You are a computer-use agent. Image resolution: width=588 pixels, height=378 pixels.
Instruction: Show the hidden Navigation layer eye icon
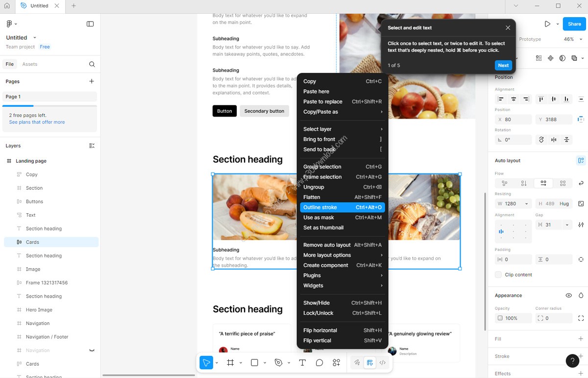tap(92, 351)
